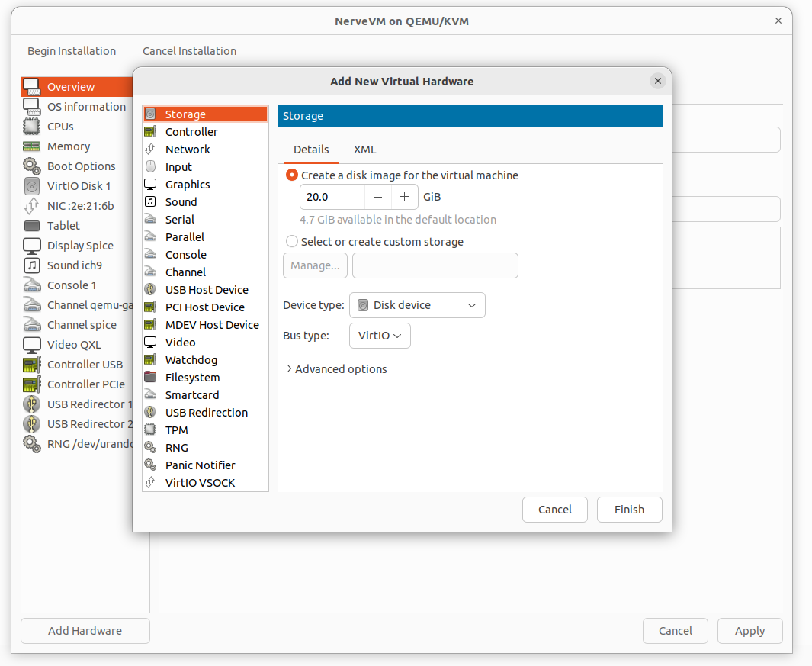Image resolution: width=812 pixels, height=666 pixels.
Task: Click the Add Hardware button
Action: [85, 631]
